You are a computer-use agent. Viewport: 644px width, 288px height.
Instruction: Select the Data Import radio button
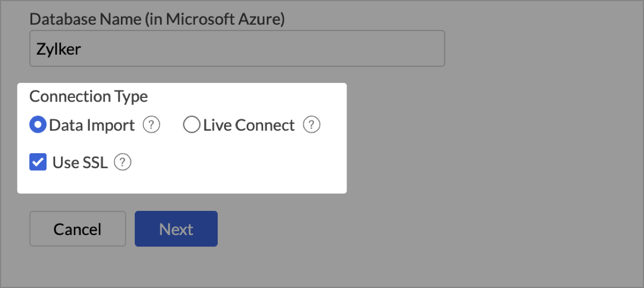pyautogui.click(x=38, y=125)
